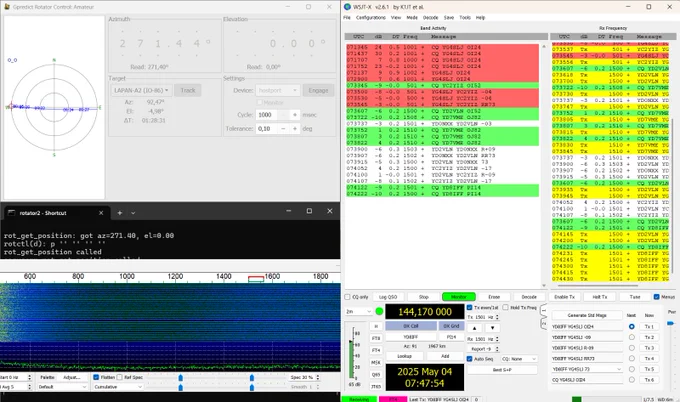Select the MSK mode button
Screen dimensions: 680x402
(x=376, y=362)
